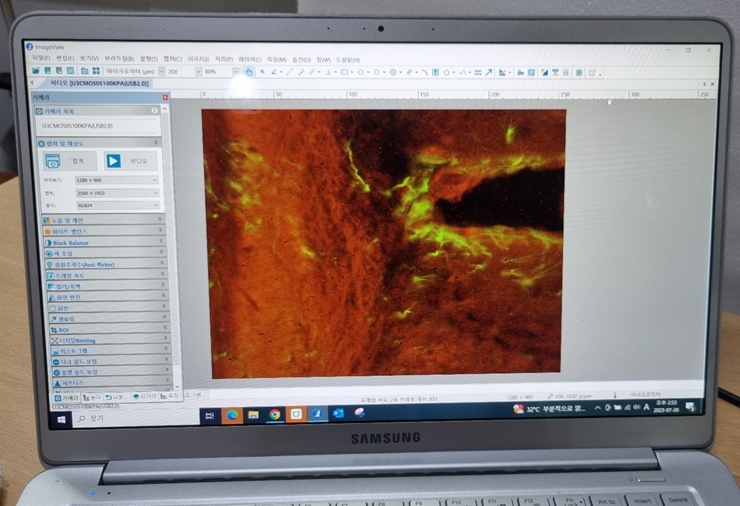The image size is (740, 506).
Task: Open Google Chrome from the taskbar
Action: tap(275, 414)
